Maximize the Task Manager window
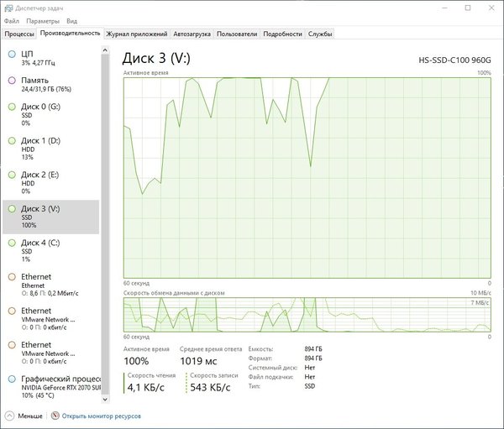 click(x=468, y=8)
